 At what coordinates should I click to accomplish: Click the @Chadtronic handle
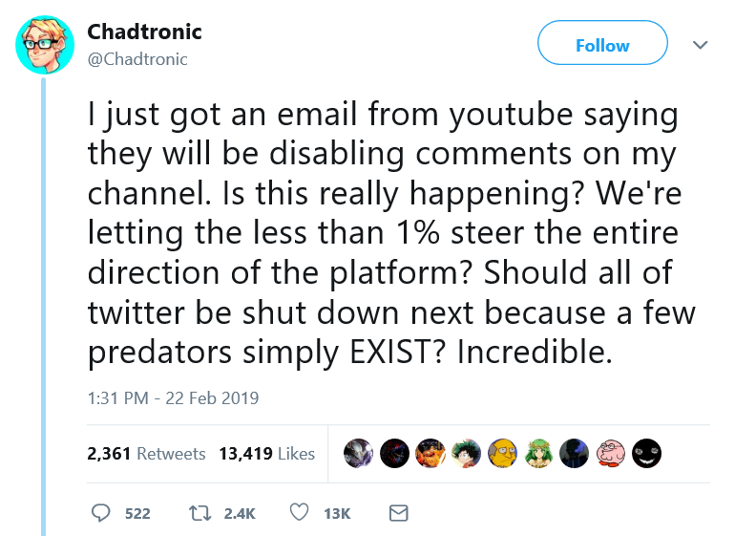click(x=137, y=59)
